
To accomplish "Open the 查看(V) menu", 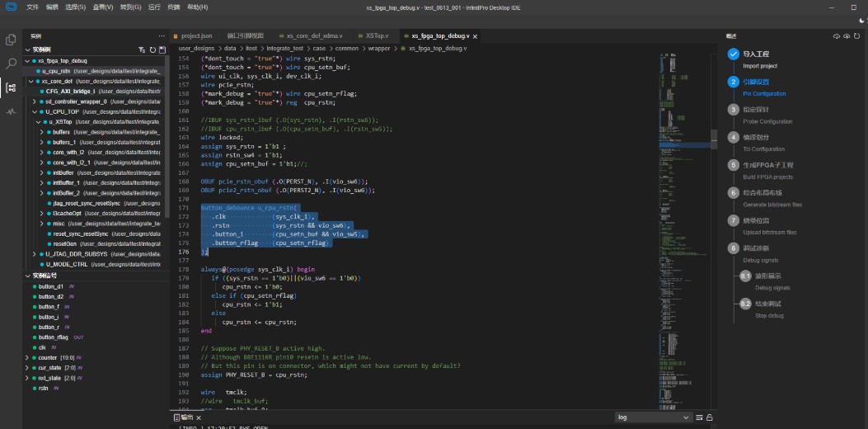I will [x=103, y=7].
